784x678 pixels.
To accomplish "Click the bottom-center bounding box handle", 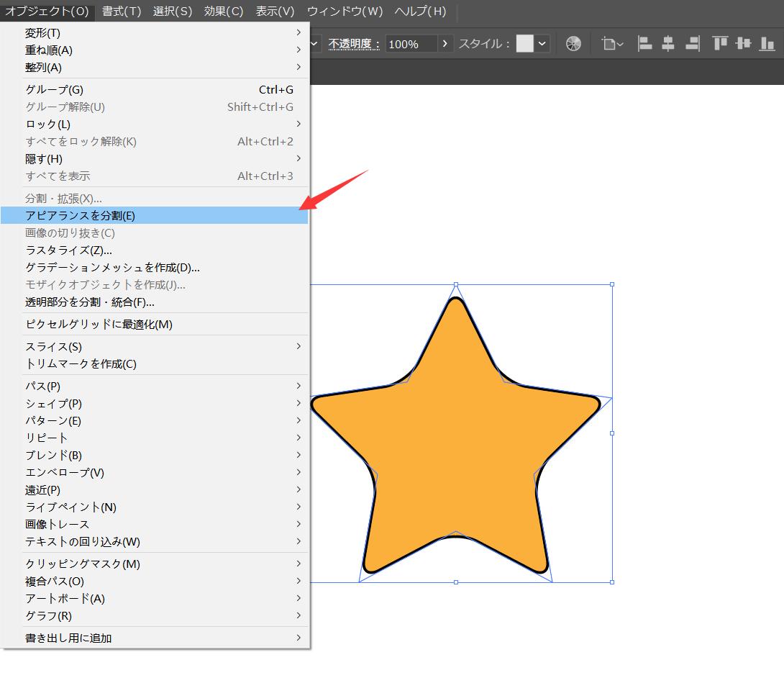I will [456, 582].
